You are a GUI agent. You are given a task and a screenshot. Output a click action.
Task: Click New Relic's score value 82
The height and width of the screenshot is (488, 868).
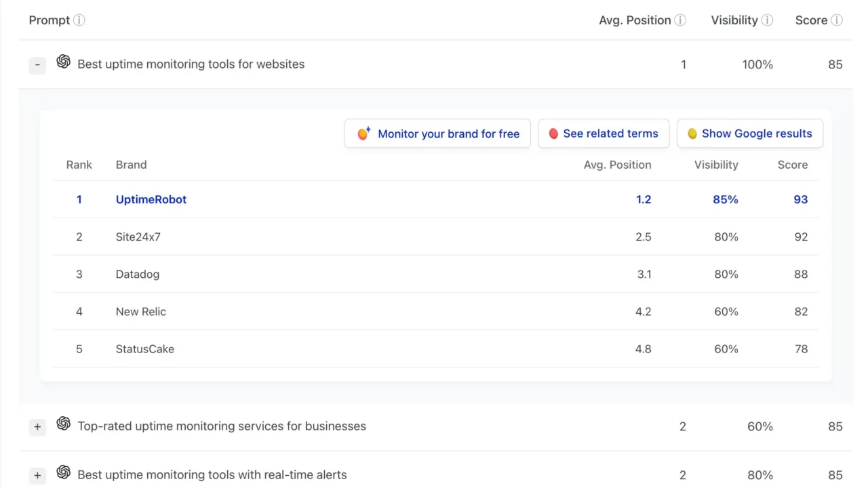(801, 311)
